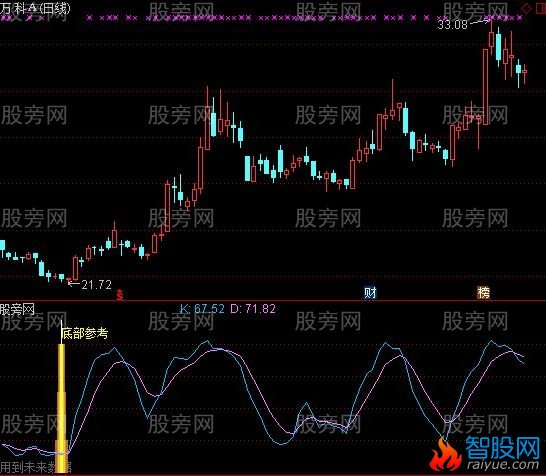
Task: Click the yellow bottom reference signal bar
Action: pyautogui.click(x=62, y=407)
